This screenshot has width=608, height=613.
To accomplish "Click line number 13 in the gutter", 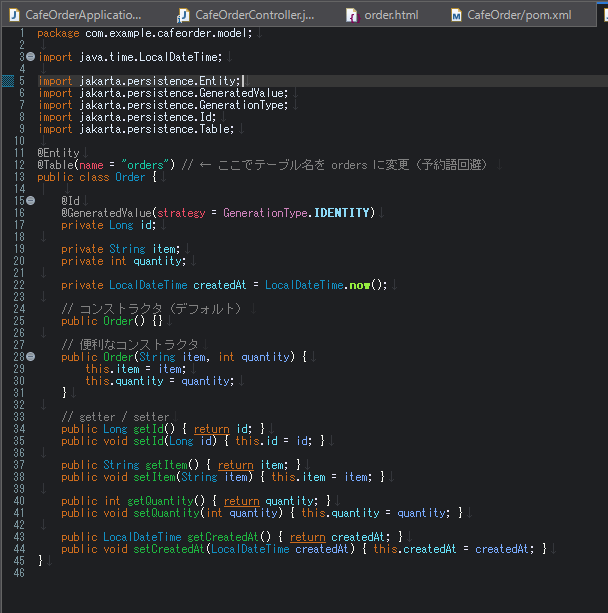I will pyautogui.click(x=19, y=177).
